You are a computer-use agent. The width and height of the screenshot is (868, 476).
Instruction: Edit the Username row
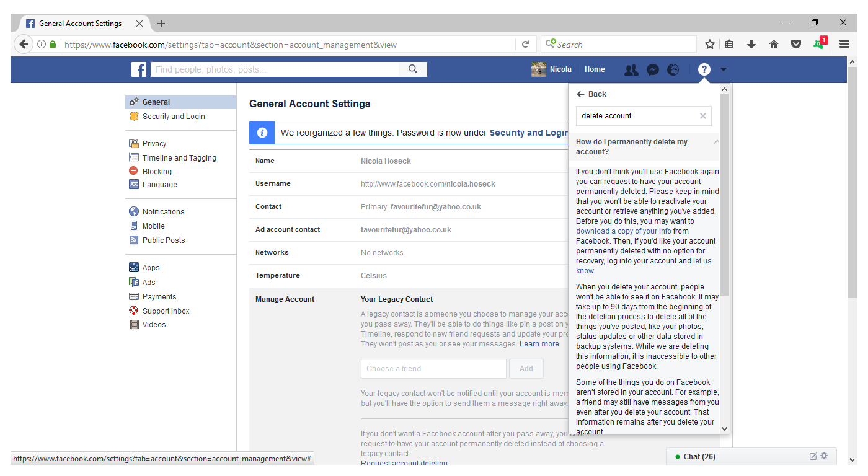pos(409,184)
